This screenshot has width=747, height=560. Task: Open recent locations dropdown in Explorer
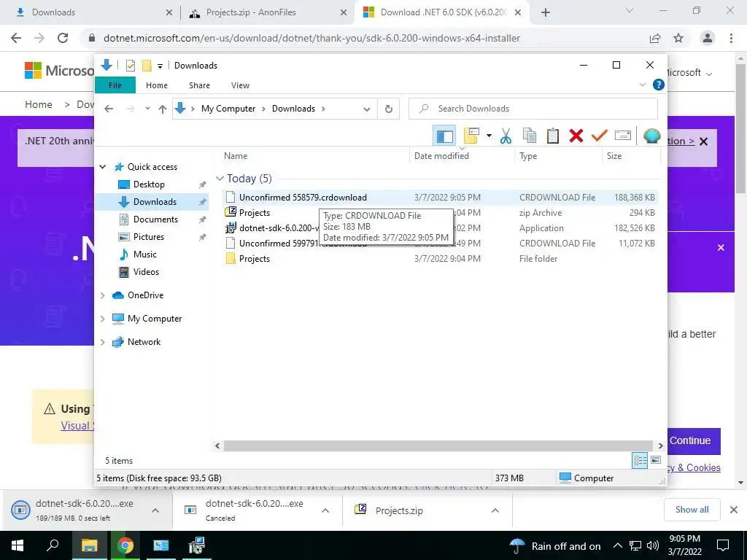[x=147, y=109]
